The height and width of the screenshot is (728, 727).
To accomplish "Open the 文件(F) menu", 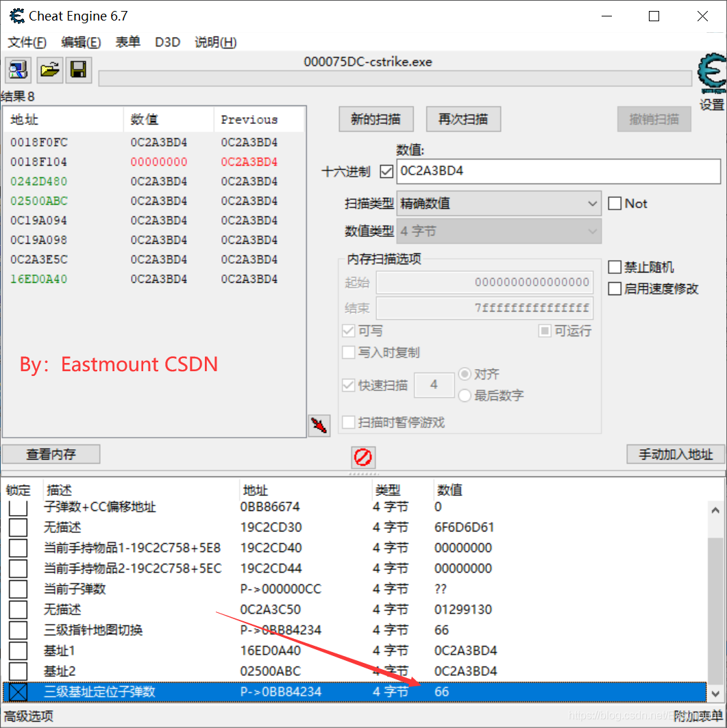I will point(27,42).
